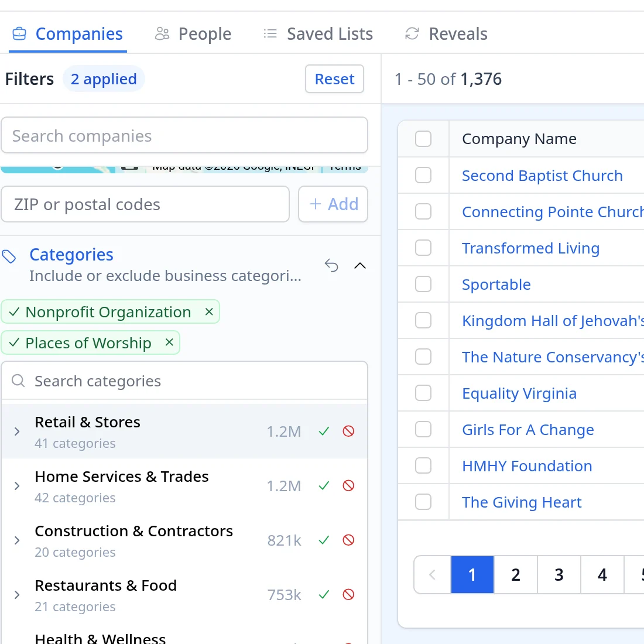Go to the Reveals tab
This screenshot has width=644, height=644.
pos(447,34)
